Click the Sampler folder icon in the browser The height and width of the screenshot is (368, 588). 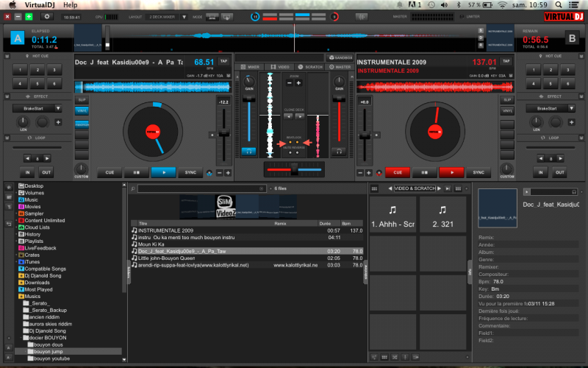[21, 213]
